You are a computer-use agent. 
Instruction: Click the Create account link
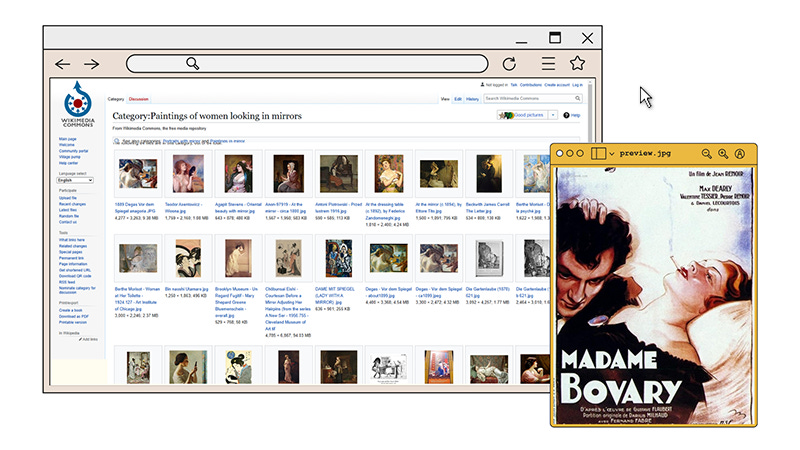(557, 85)
